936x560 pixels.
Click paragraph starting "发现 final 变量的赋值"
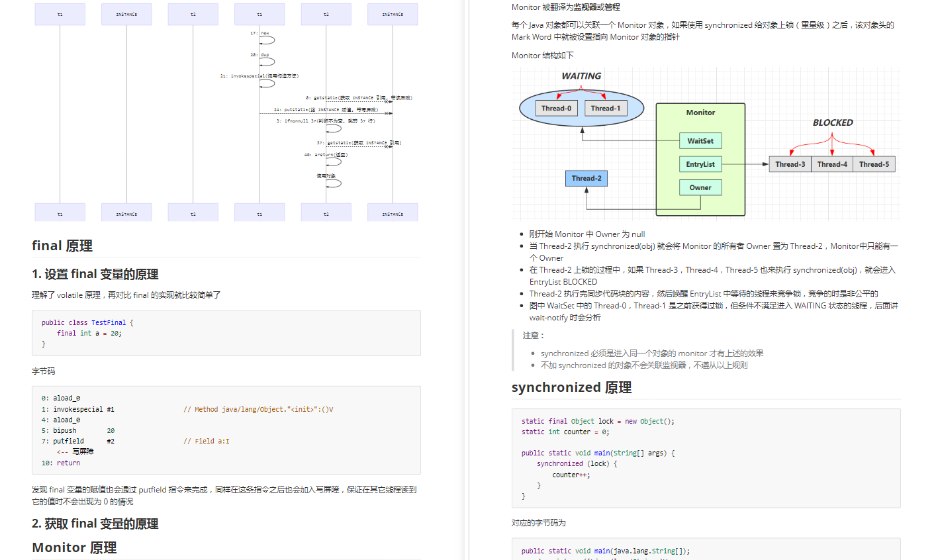point(224,496)
